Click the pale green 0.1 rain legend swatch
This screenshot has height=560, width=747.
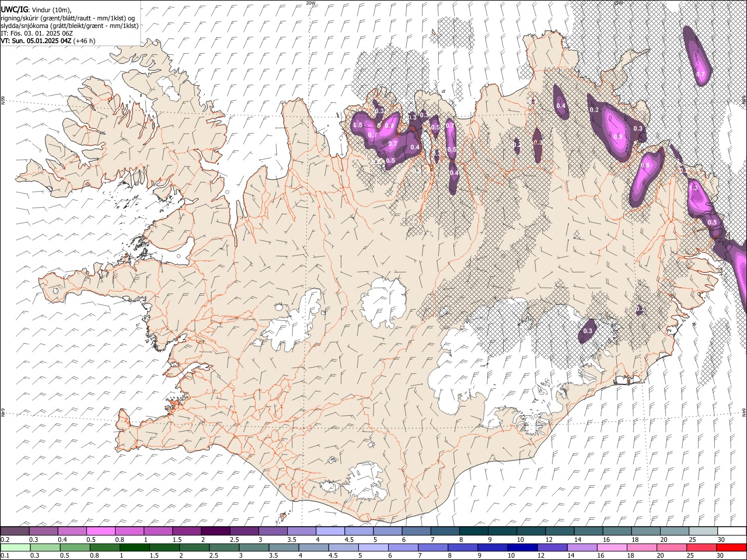[15, 547]
